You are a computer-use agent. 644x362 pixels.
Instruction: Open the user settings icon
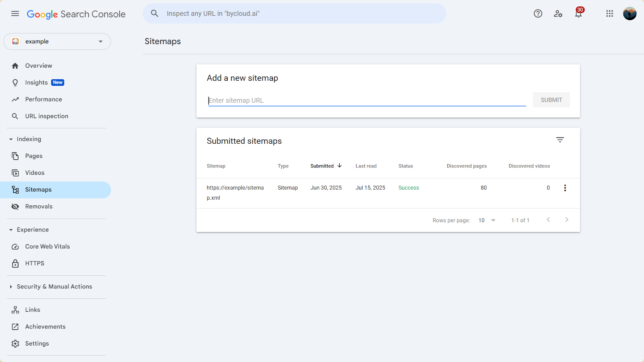pyautogui.click(x=558, y=14)
